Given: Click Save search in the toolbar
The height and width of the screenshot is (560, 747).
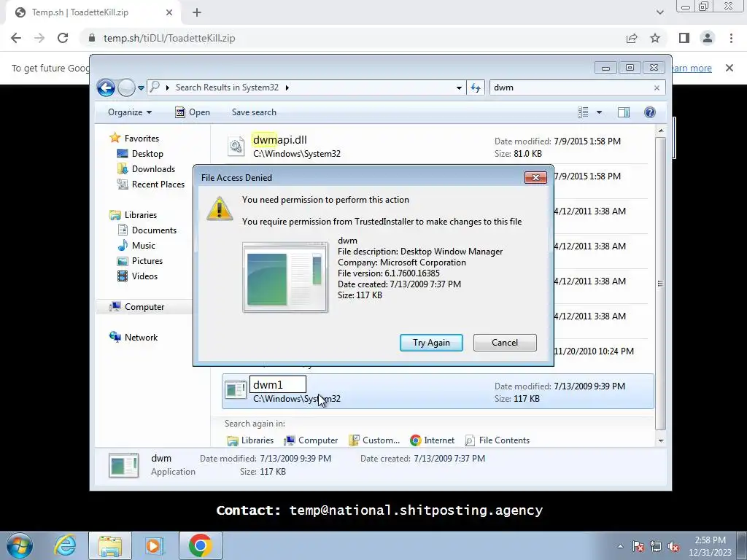Looking at the screenshot, I should coord(254,112).
